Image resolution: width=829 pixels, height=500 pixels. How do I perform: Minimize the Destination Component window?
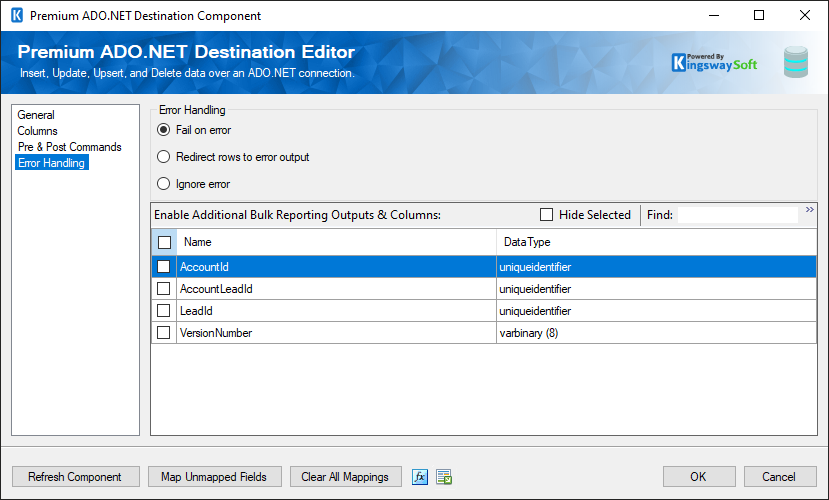(714, 15)
